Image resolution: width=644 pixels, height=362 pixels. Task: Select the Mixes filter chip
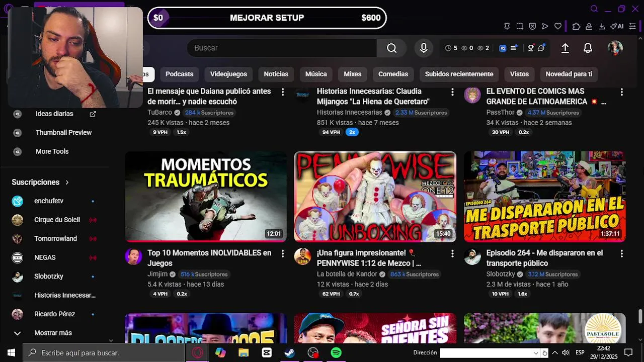[x=352, y=74]
